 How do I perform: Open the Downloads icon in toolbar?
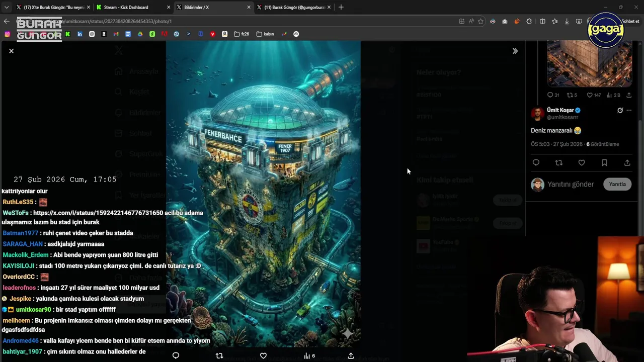(567, 21)
